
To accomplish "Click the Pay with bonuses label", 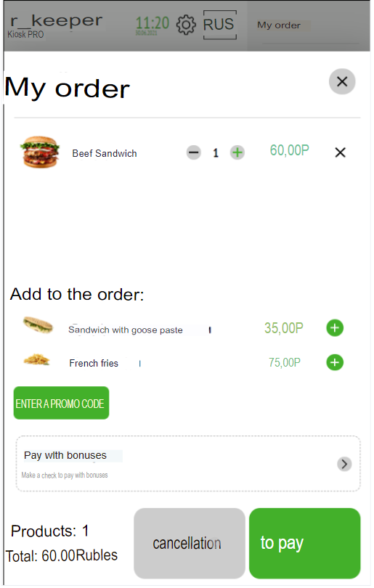I will coord(65,455).
